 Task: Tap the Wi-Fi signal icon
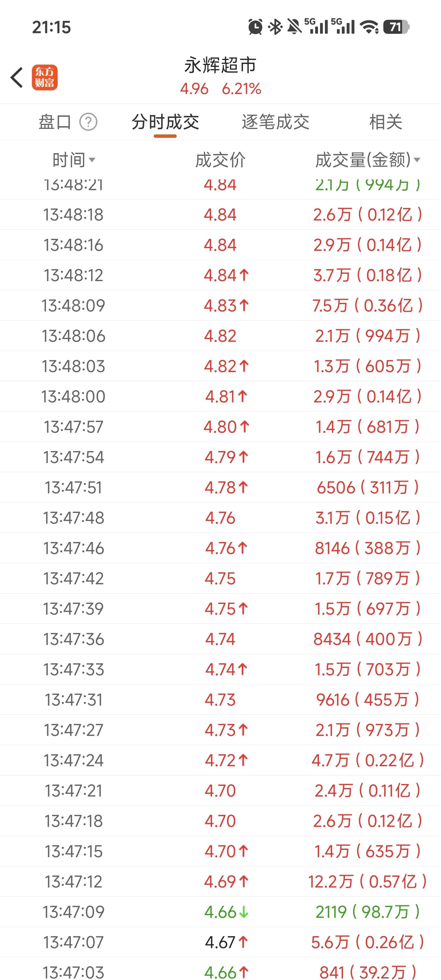pos(369,27)
